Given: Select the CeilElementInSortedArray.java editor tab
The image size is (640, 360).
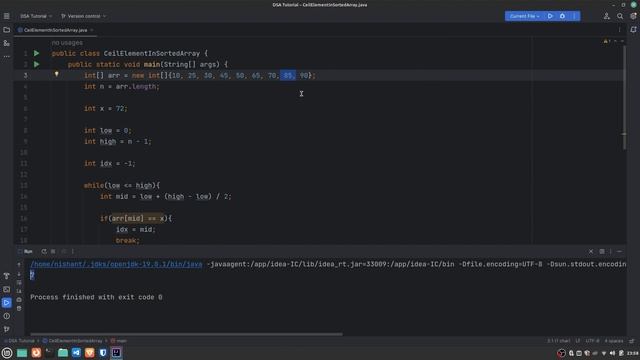Looking at the screenshot, I should click(x=55, y=30).
